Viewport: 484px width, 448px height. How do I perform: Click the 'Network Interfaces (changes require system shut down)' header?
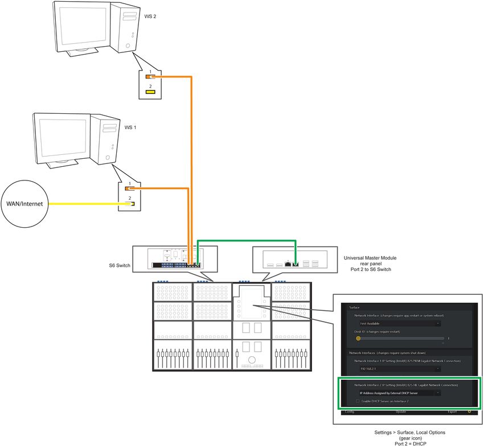[x=387, y=353]
